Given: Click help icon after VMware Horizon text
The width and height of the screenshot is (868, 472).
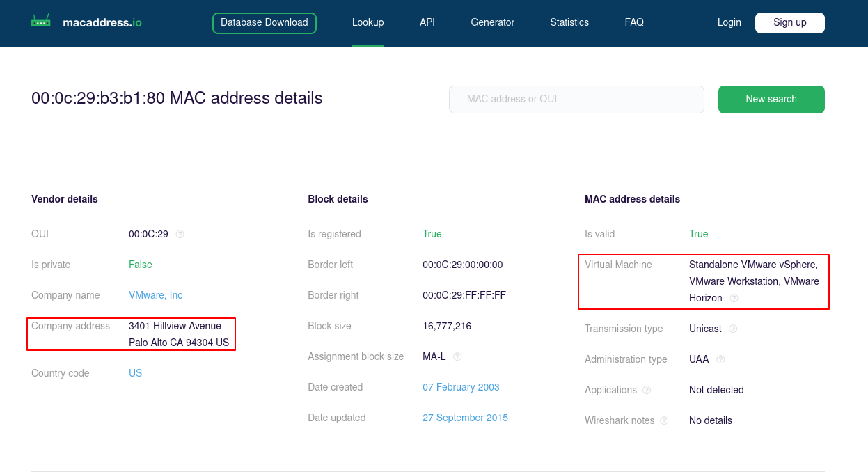Looking at the screenshot, I should point(734,298).
